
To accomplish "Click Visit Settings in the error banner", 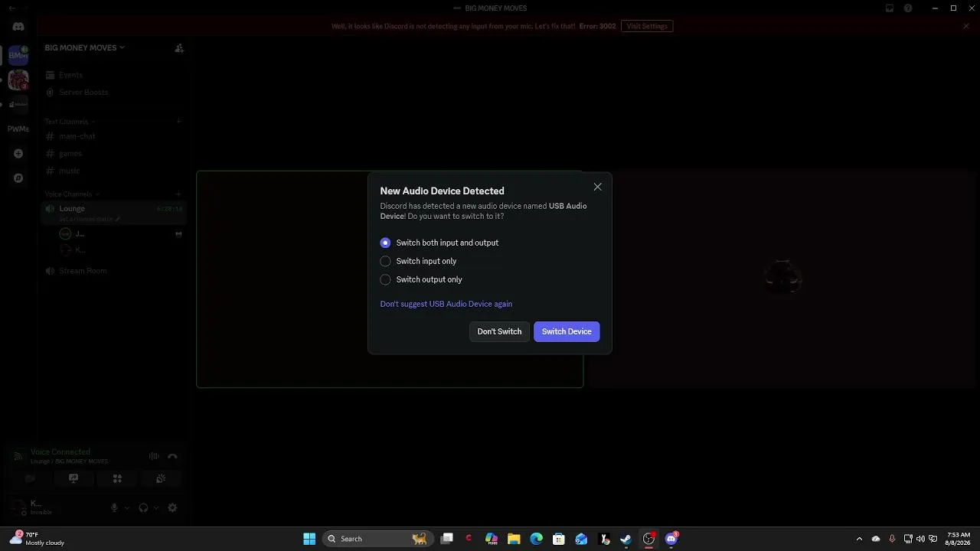I will [x=647, y=26].
